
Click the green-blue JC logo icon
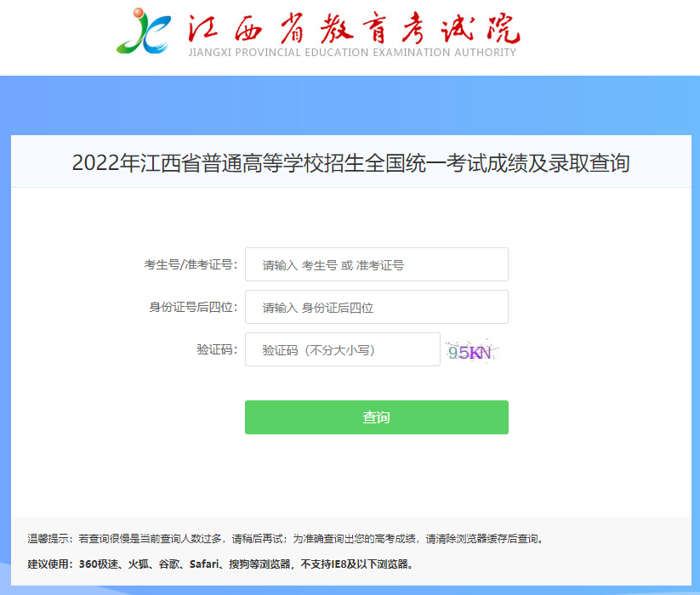click(x=145, y=31)
